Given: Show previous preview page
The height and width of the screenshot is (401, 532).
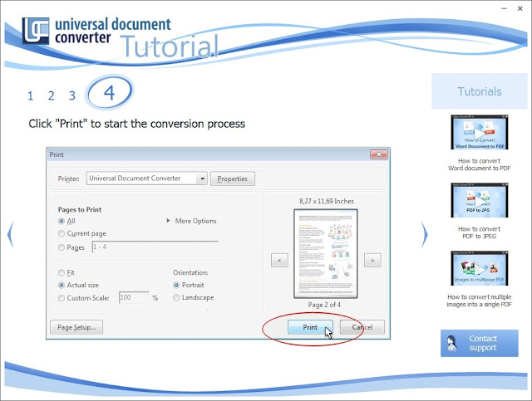Looking at the screenshot, I should 279,260.
